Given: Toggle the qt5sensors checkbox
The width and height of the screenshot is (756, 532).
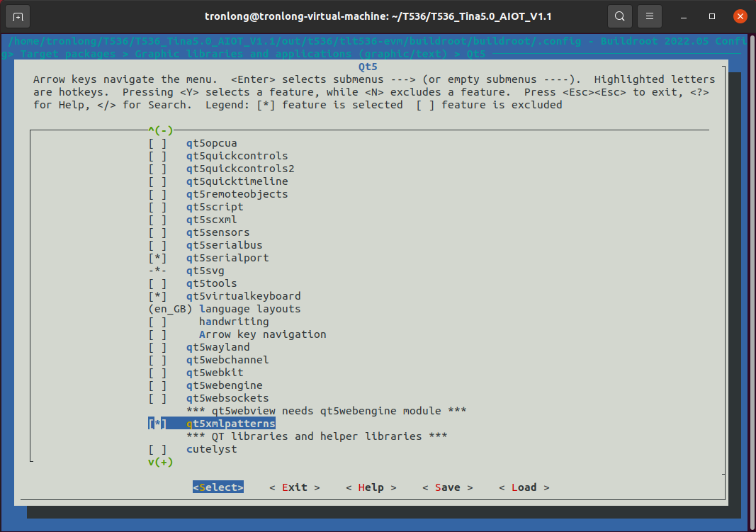Looking at the screenshot, I should click(158, 233).
